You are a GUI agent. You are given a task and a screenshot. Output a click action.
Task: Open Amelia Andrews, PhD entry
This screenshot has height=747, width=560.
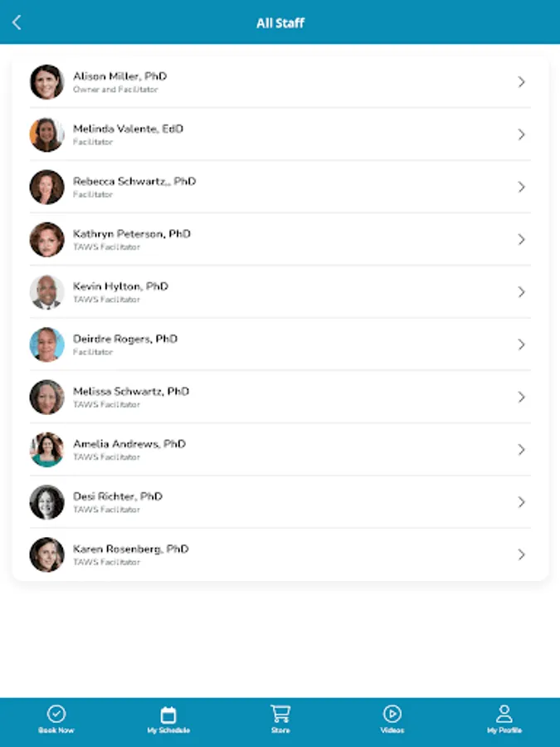pos(129,444)
